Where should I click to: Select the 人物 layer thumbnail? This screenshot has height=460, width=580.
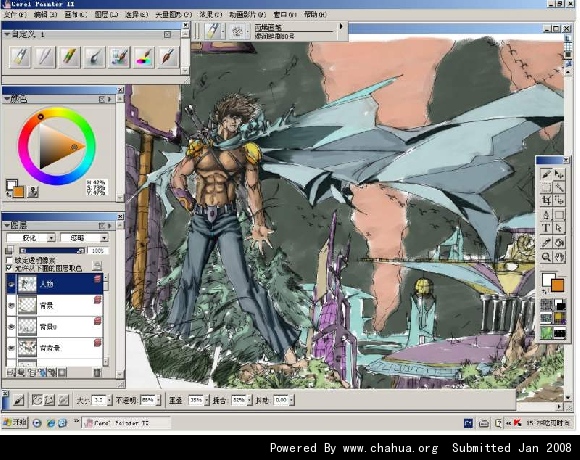pyautogui.click(x=27, y=284)
